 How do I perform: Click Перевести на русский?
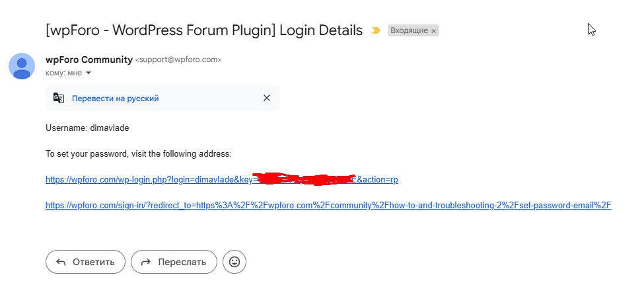115,99
